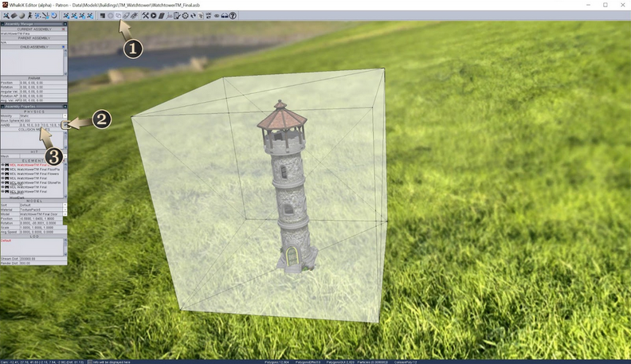Click the play button icon in toolbar
Viewport: 631px width, 364px height.
153,16
